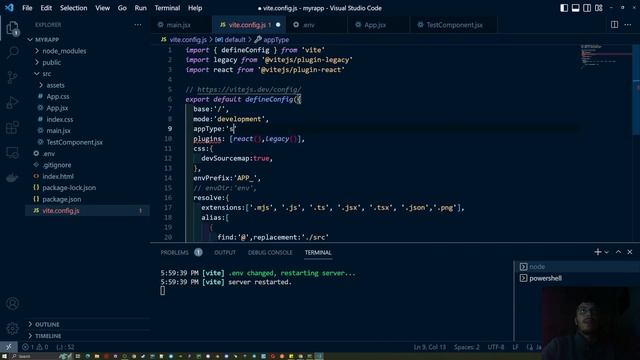Open the Run menu
The image size is (640, 360).
pyautogui.click(x=140, y=8)
